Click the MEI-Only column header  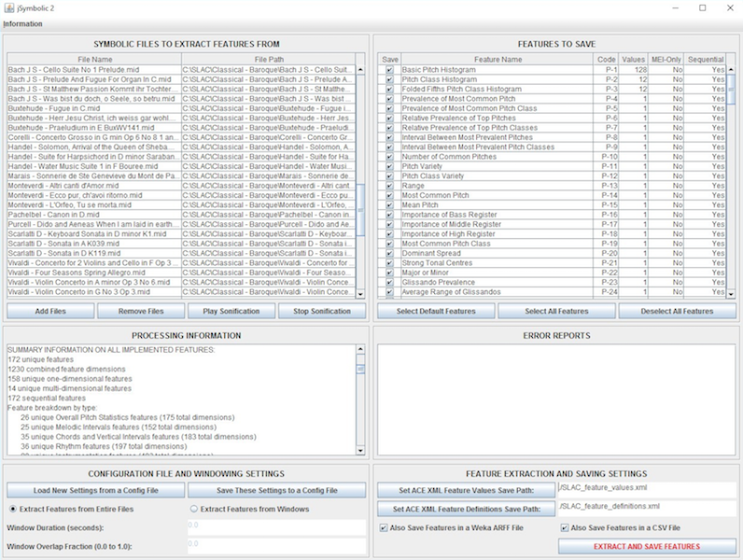click(x=666, y=59)
